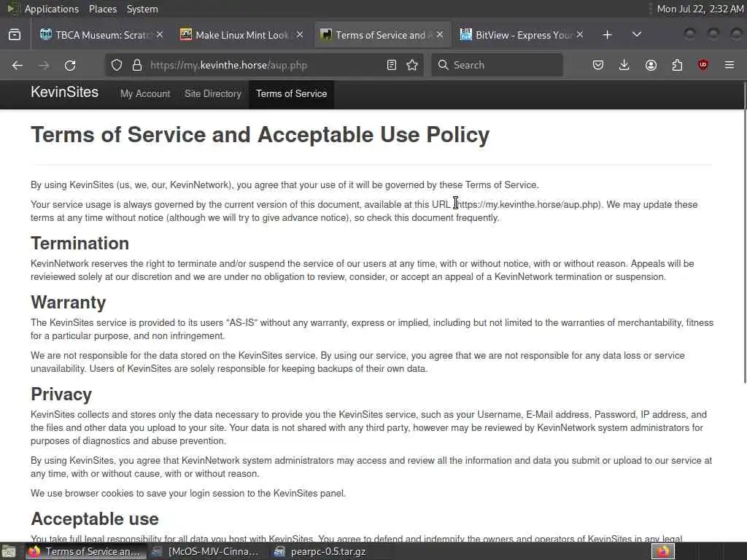The image size is (747, 560).
Task: Click the Privacy heading
Action: pos(61,394)
